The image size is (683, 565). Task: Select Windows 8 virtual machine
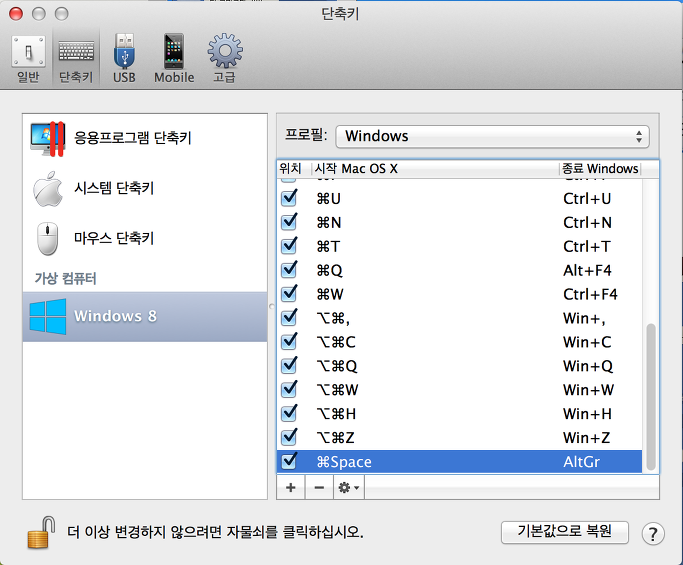pos(145,316)
